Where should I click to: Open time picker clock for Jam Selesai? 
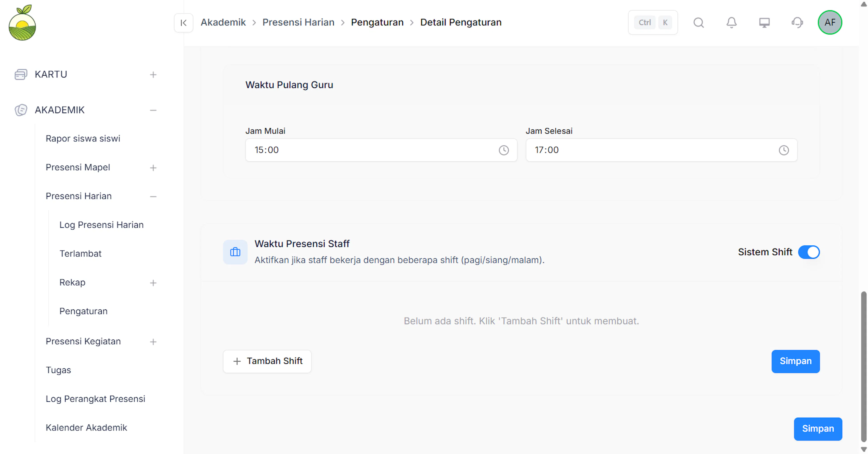pos(783,150)
